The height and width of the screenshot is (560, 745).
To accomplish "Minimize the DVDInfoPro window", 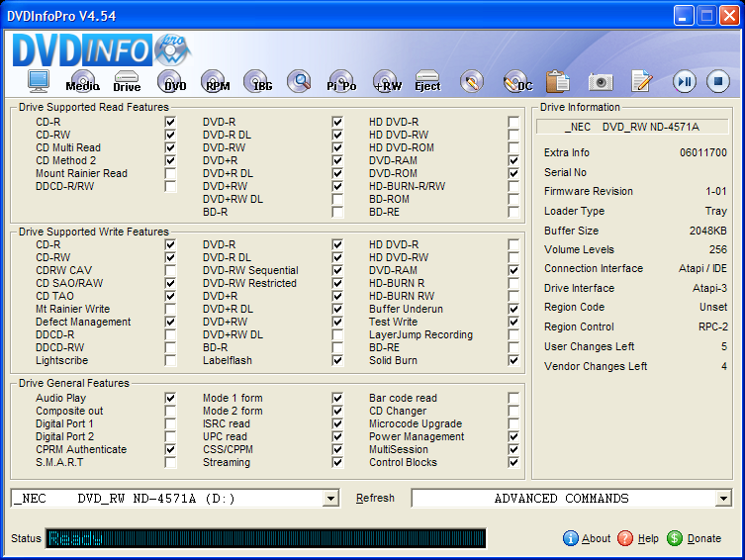I will 684,16.
